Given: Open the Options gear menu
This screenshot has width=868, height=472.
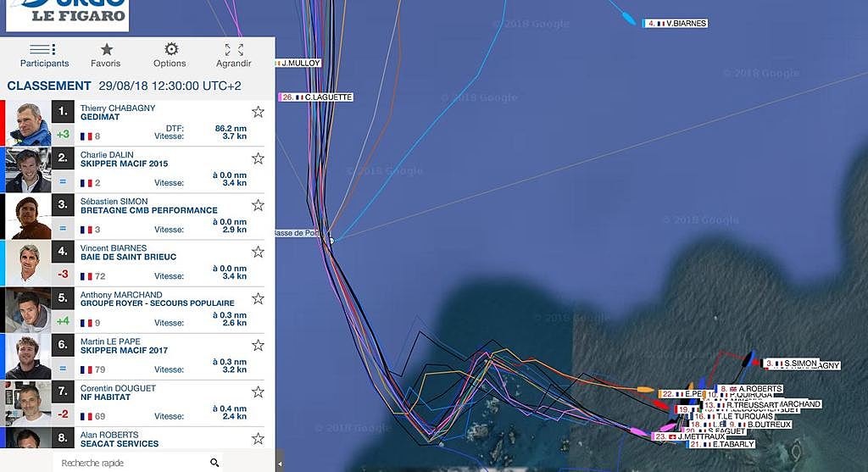Looking at the screenshot, I should (170, 55).
